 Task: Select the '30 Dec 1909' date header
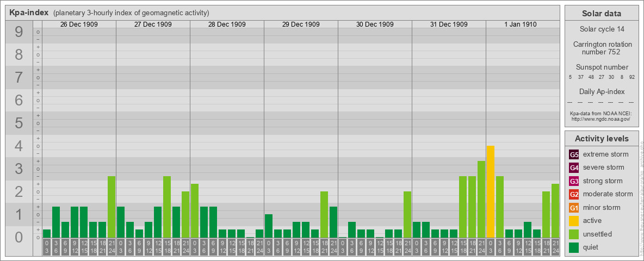(x=375, y=24)
